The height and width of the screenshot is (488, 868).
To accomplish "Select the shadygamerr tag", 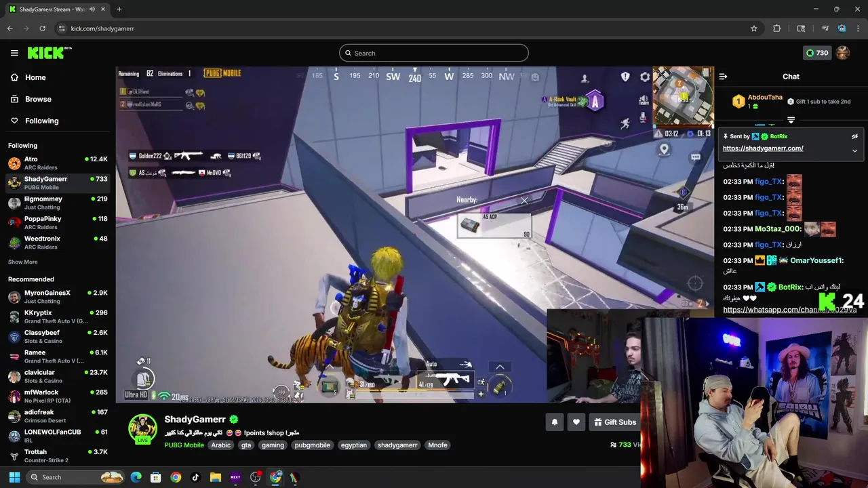I will point(397,445).
